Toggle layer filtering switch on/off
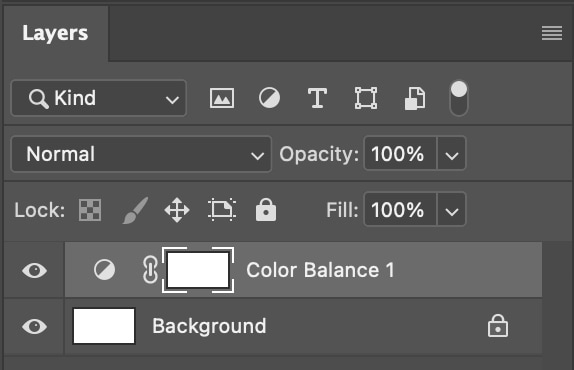574x370 pixels. [459, 98]
